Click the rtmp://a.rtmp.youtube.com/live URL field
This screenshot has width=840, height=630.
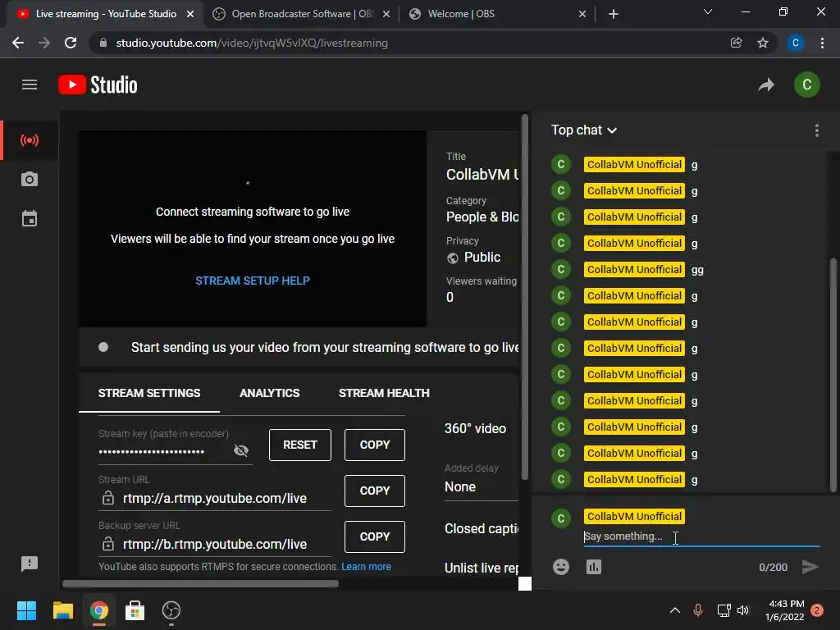(215, 498)
